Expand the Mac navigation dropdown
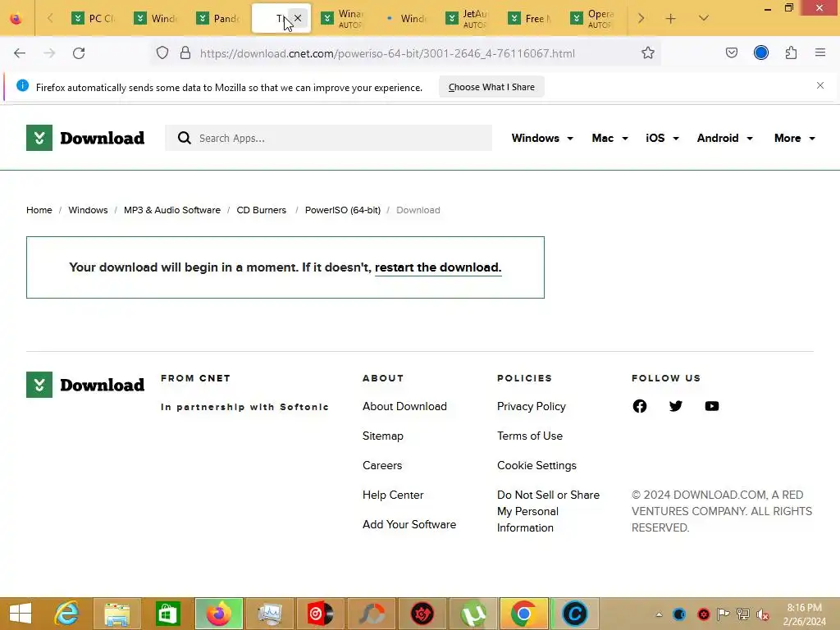This screenshot has height=630, width=840. (609, 138)
